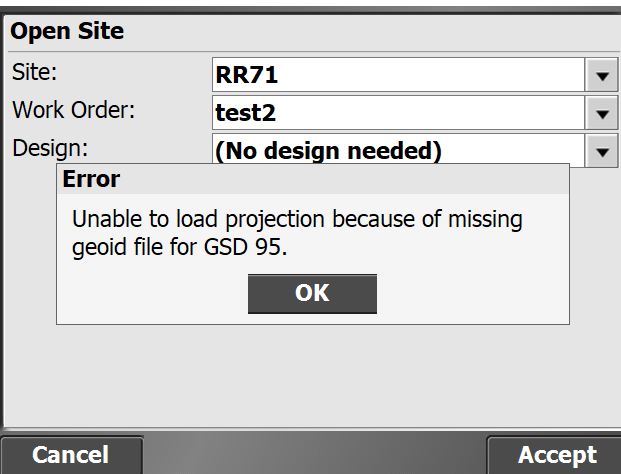Click the empty panel below the Error dialog
621x474 pixels.
click(310, 380)
